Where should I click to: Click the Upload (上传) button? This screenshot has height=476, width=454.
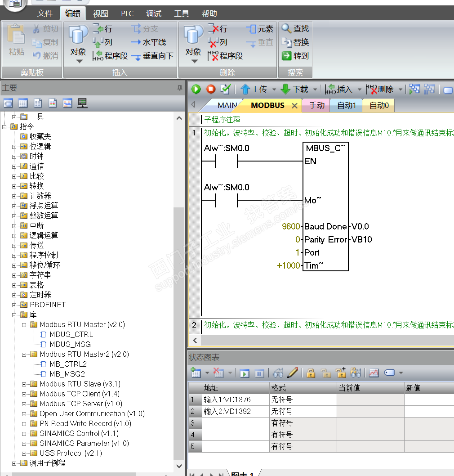254,89
